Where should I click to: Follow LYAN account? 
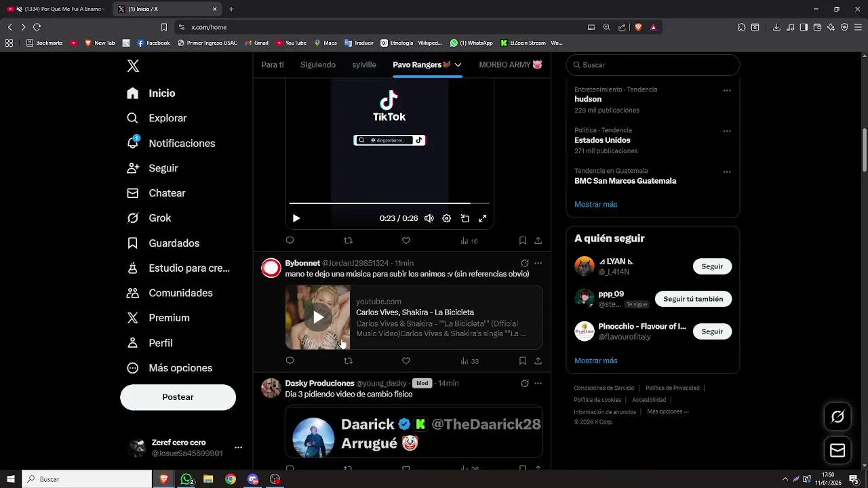[712, 266]
